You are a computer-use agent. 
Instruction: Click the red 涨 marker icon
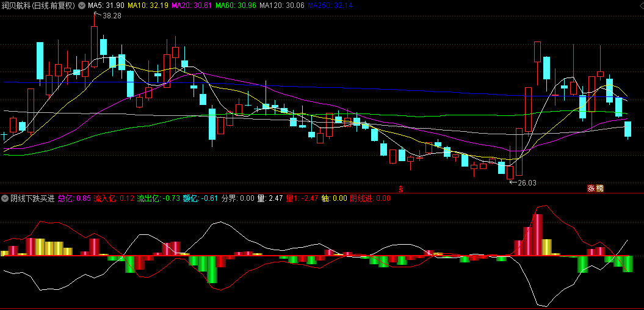(592, 189)
